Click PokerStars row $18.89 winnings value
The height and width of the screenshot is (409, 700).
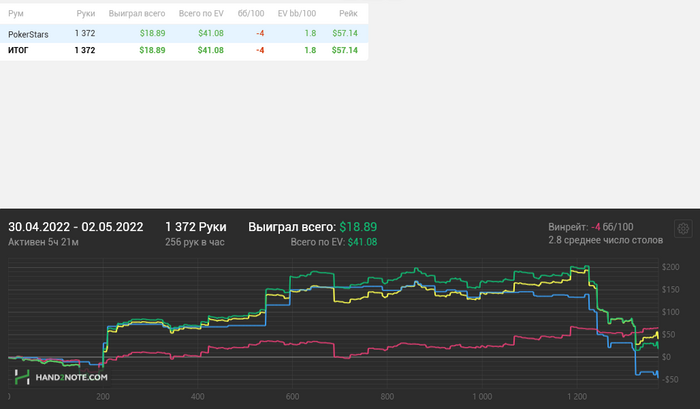point(152,33)
